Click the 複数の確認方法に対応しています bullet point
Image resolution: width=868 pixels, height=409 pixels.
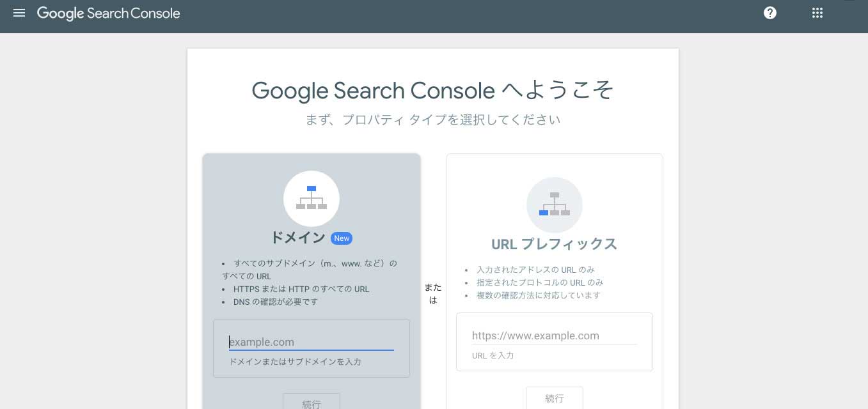tap(538, 295)
